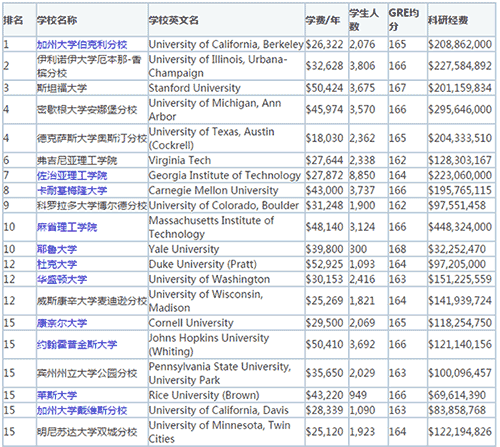500x447 pixels.
Task: Select the $448,324,000 research funding value
Action: tap(460, 227)
